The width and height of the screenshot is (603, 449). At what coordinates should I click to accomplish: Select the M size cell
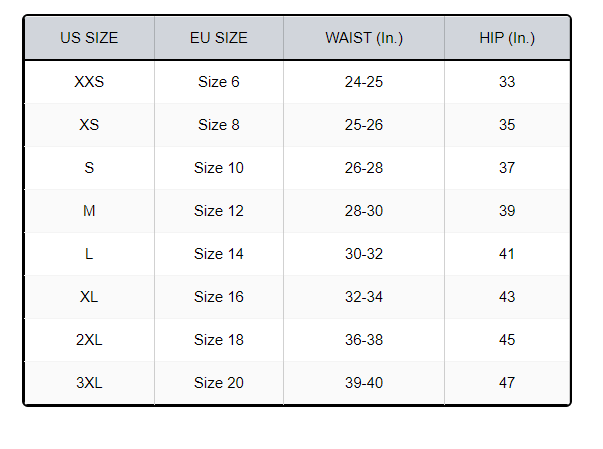pyautogui.click(x=89, y=211)
